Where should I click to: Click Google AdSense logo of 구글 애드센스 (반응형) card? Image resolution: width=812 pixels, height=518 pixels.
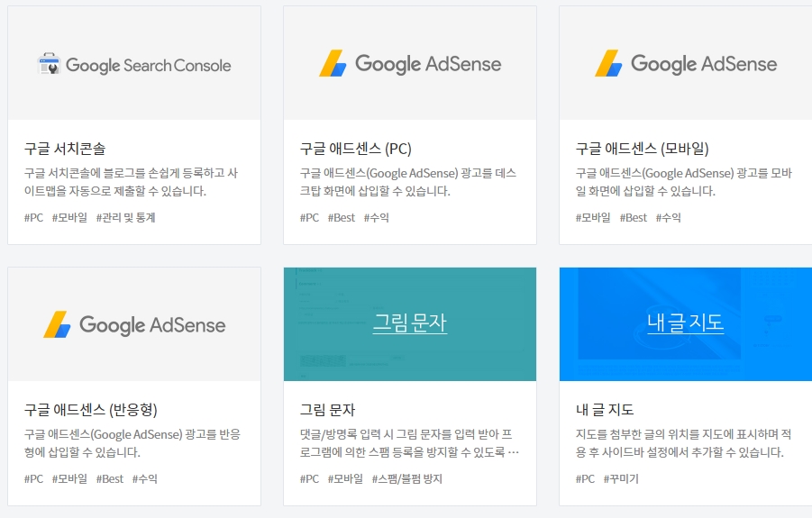[x=134, y=325]
